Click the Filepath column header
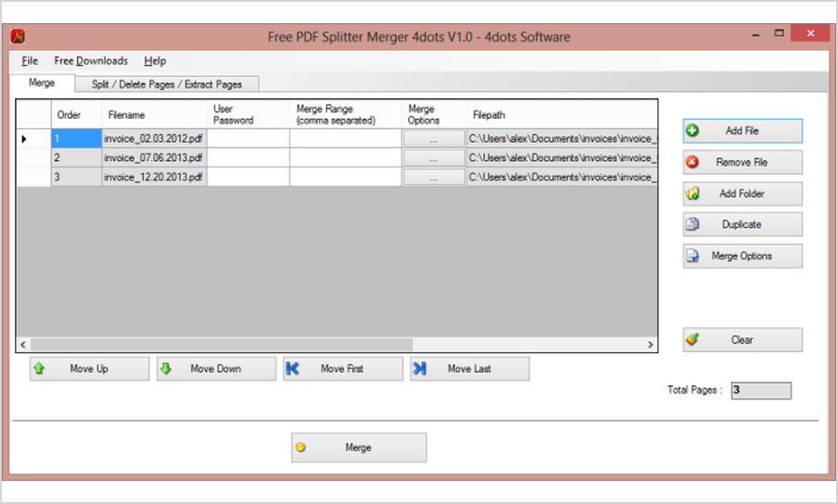This screenshot has width=838, height=504. coord(562,114)
